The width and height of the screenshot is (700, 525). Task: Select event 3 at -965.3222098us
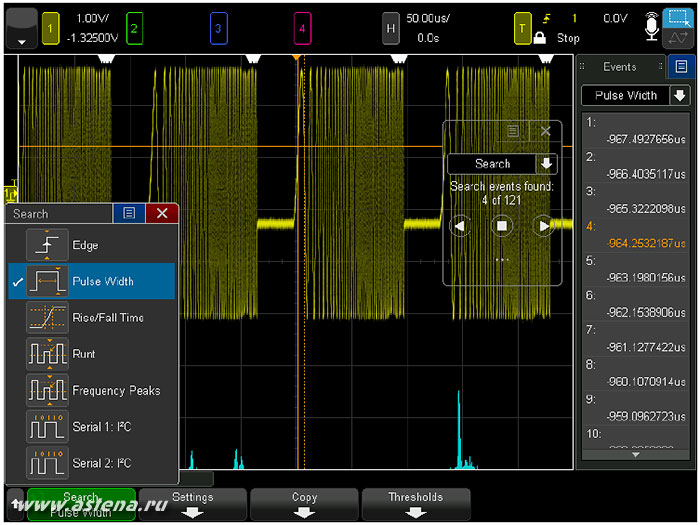point(636,200)
